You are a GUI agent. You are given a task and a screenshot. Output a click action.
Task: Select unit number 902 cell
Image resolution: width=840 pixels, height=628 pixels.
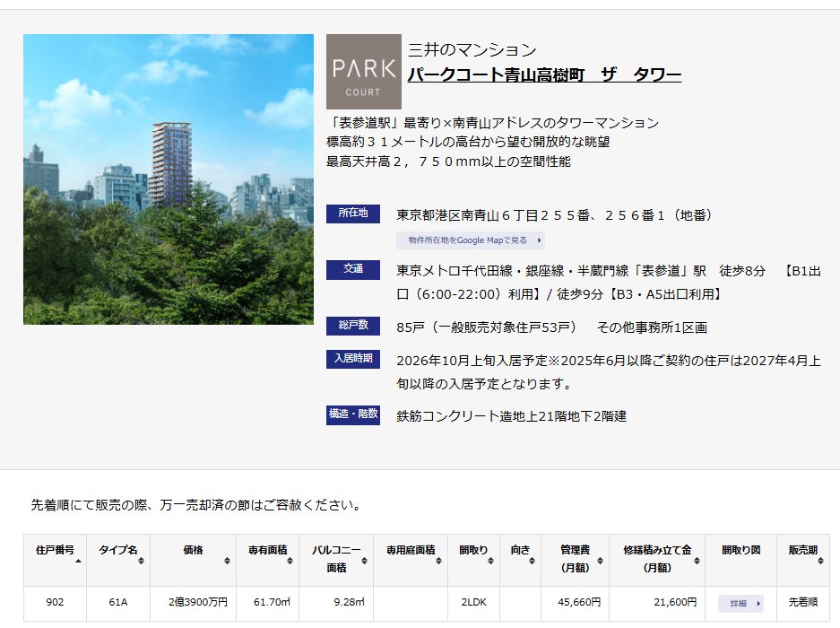click(55, 602)
